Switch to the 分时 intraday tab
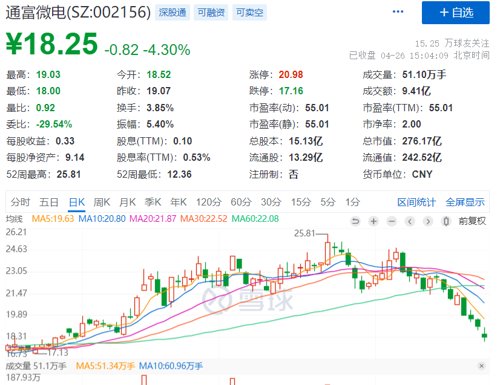The width and height of the screenshot is (500, 385). (20, 202)
